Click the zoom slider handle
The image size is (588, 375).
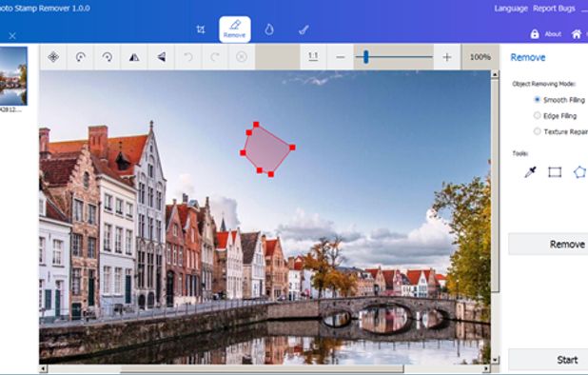[x=365, y=57]
